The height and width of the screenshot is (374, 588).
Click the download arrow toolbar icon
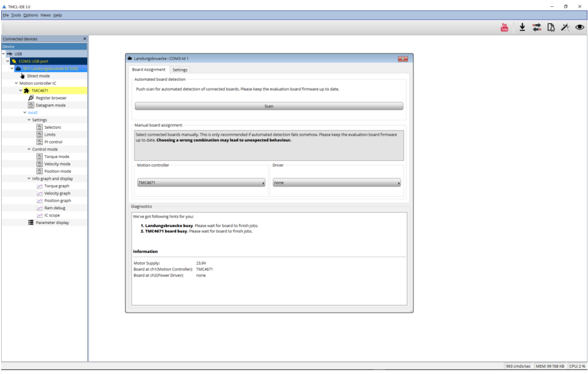[x=522, y=27]
